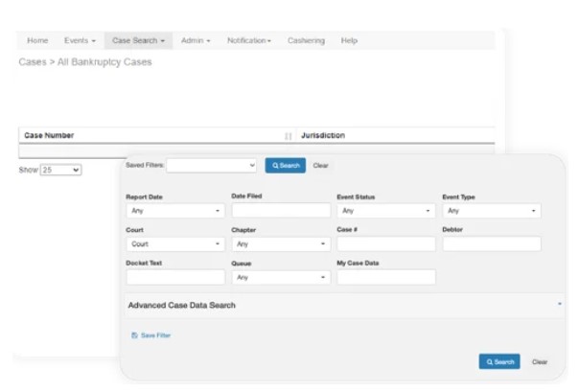Screen dimensions: 579x392
Task: Open the Queue dropdown
Action: tap(280, 277)
